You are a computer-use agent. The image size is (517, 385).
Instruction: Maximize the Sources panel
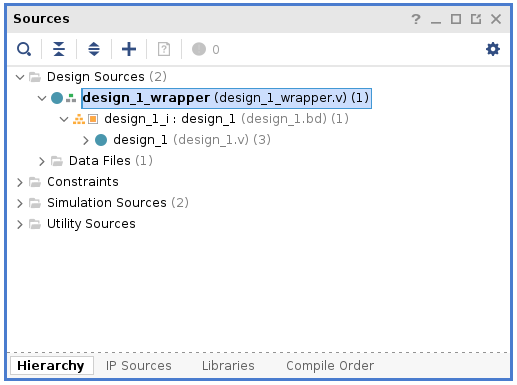456,19
